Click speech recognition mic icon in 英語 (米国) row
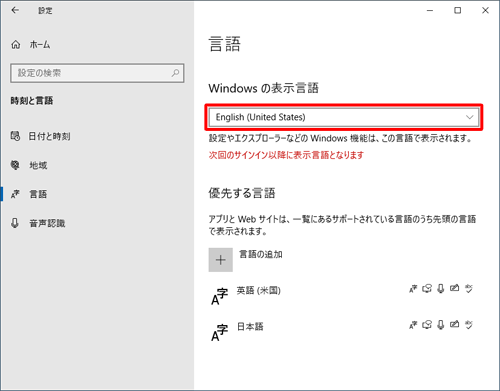The height and width of the screenshot is (391, 500). [441, 289]
